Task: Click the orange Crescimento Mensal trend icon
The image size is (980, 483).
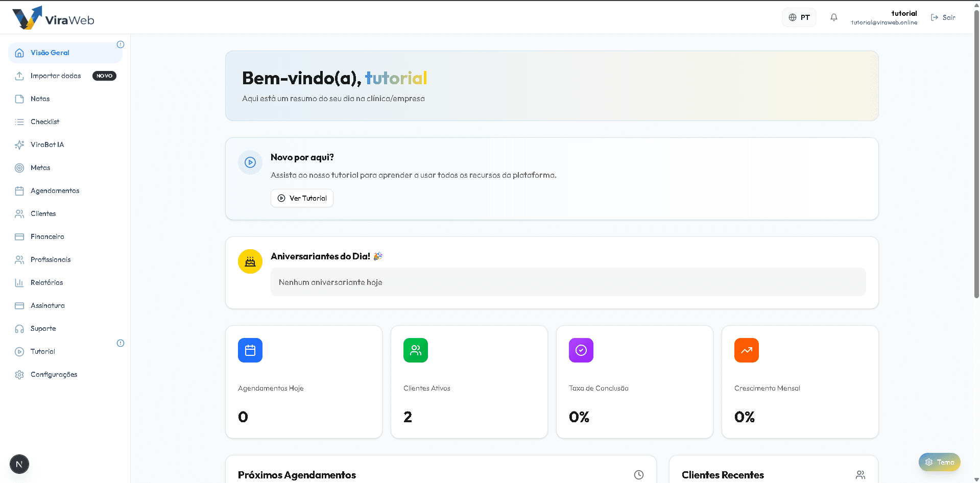Action: [x=747, y=350]
